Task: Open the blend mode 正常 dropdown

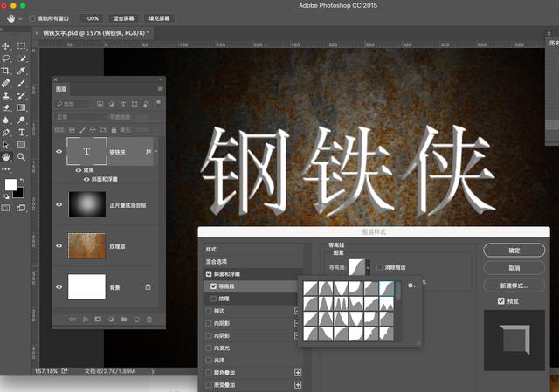Action: point(80,117)
